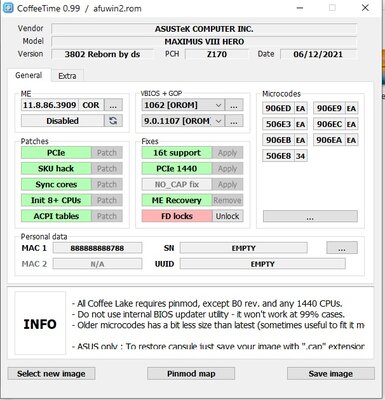The width and height of the screenshot is (385, 400).
Task: Toggle the 906ED microcode entry
Action: tap(285, 108)
